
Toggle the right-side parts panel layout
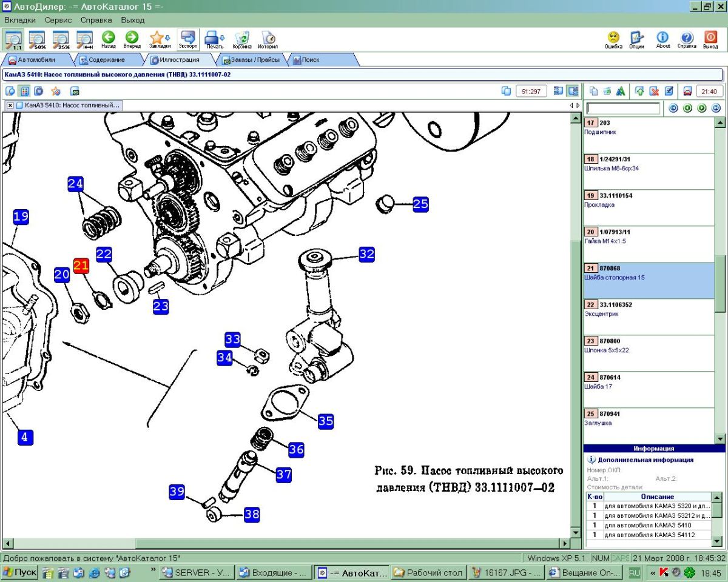572,91
